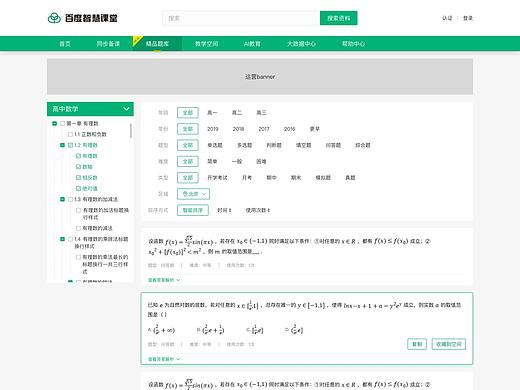Filter exam type 模拟题
Viewport: 520px width, 390px height.
[323, 178]
